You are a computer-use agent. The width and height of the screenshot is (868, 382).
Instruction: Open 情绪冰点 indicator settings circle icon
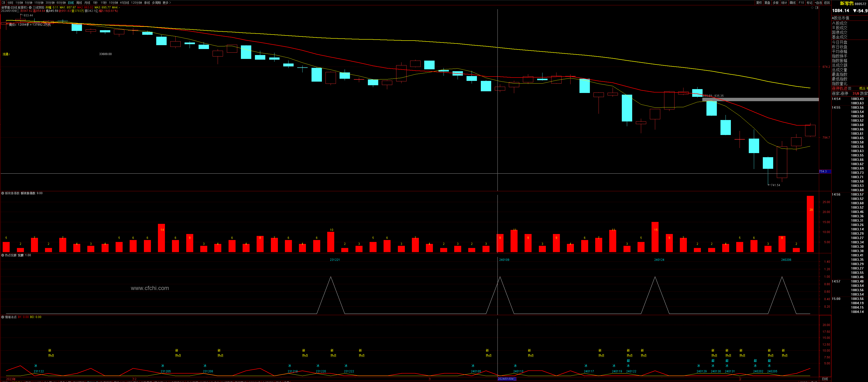(x=3, y=317)
